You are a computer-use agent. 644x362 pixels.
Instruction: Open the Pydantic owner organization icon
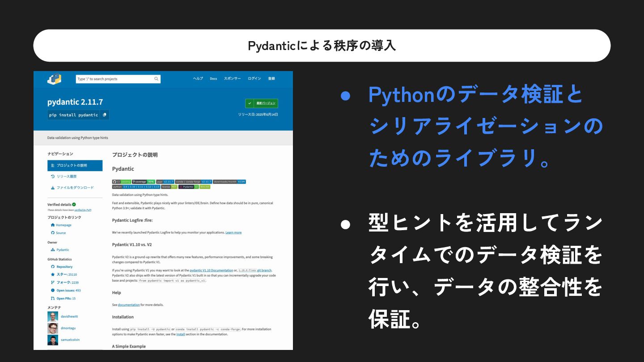tap(53, 250)
